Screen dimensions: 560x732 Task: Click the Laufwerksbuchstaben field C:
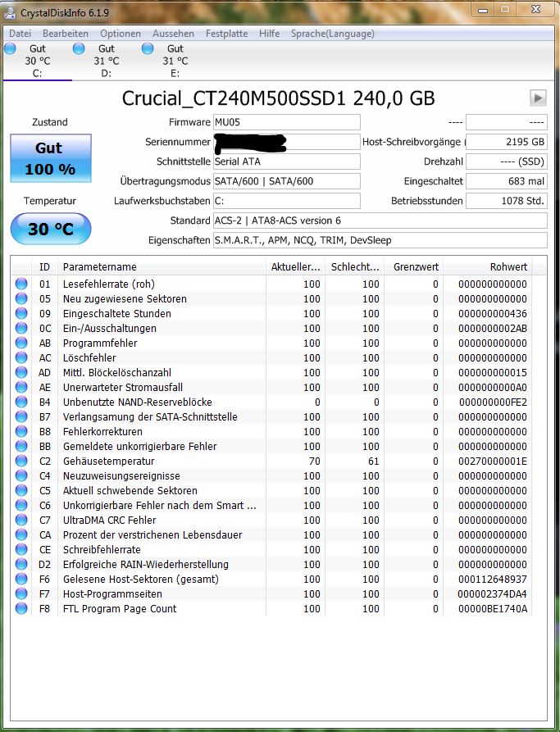[287, 201]
